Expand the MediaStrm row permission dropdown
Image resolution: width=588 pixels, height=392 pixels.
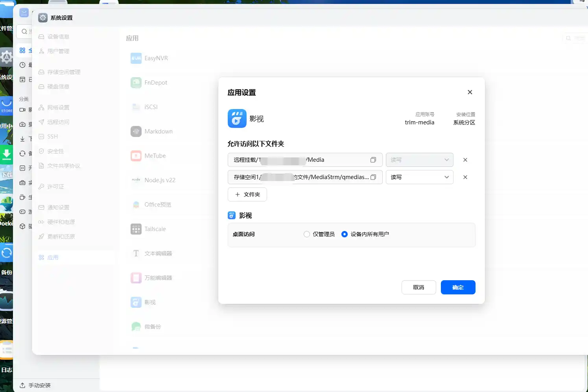pyautogui.click(x=419, y=177)
